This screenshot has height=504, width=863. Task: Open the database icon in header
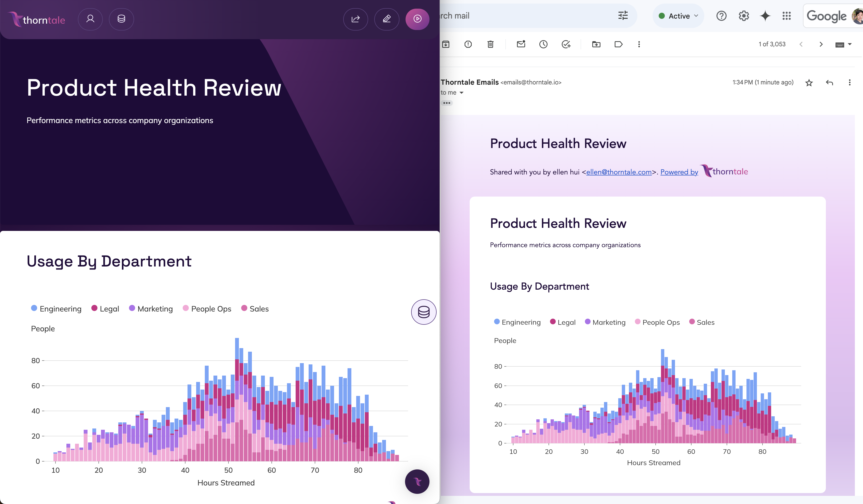(121, 19)
